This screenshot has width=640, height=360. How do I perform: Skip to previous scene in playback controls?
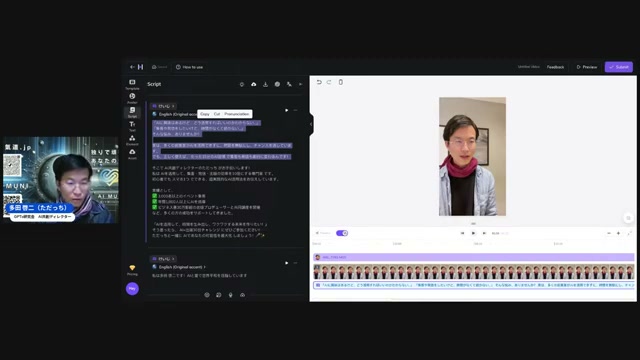[x=462, y=233]
